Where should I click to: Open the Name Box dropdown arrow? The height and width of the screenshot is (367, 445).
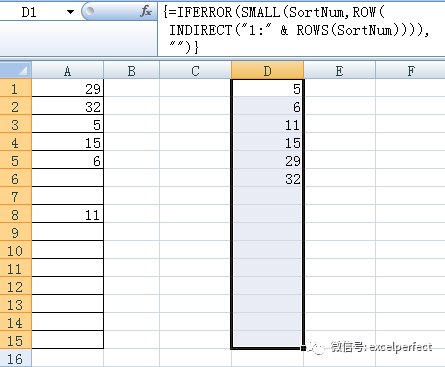70,12
